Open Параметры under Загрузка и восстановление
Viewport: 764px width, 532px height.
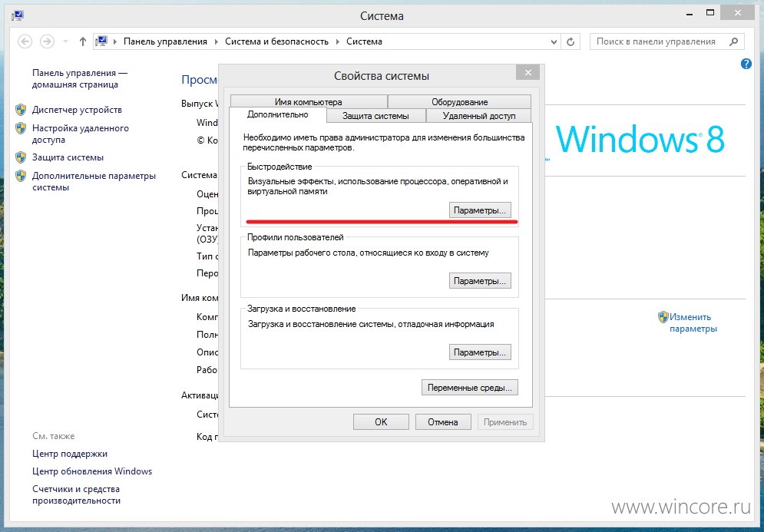pyautogui.click(x=480, y=352)
